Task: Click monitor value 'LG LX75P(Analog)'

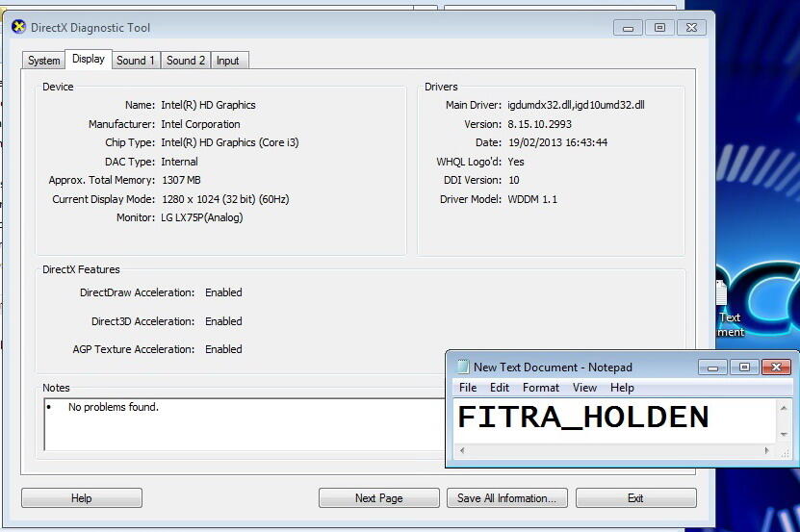Action: (201, 217)
